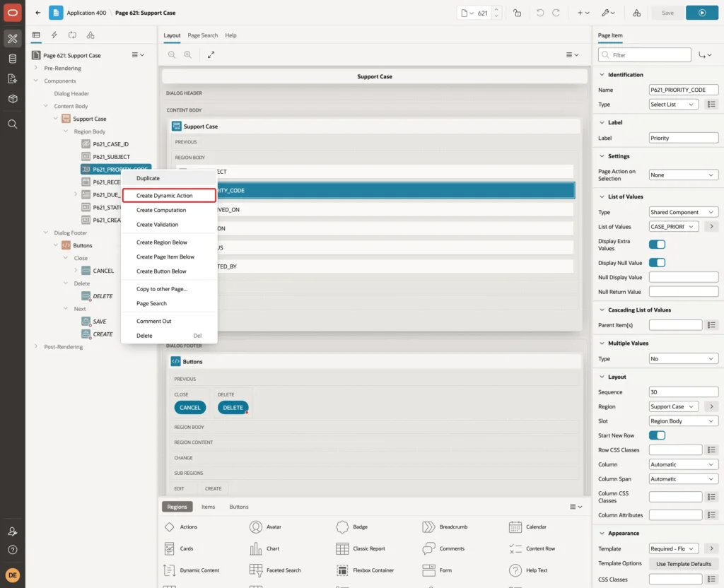Redo the last change
724x588 pixels.
(556, 13)
